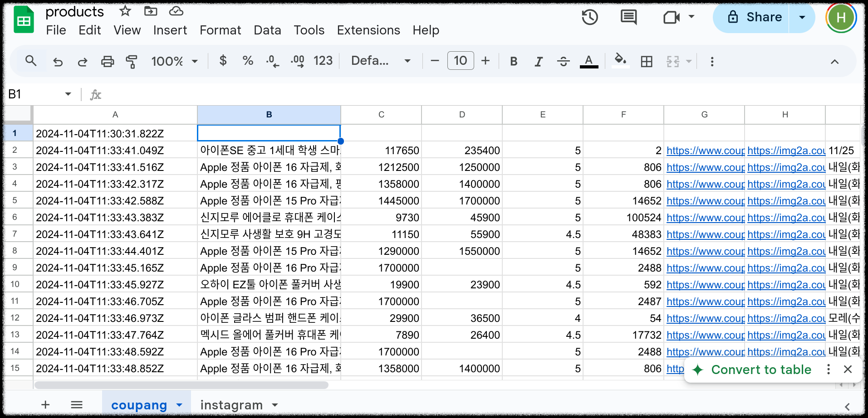Image resolution: width=868 pixels, height=418 pixels.
Task: Increase decimal places
Action: [x=298, y=61]
